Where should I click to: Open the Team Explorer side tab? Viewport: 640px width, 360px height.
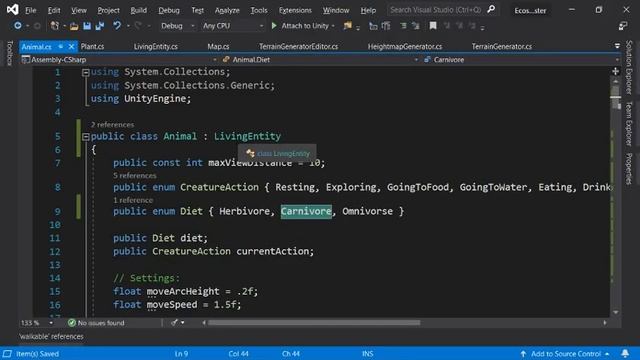(x=629, y=124)
